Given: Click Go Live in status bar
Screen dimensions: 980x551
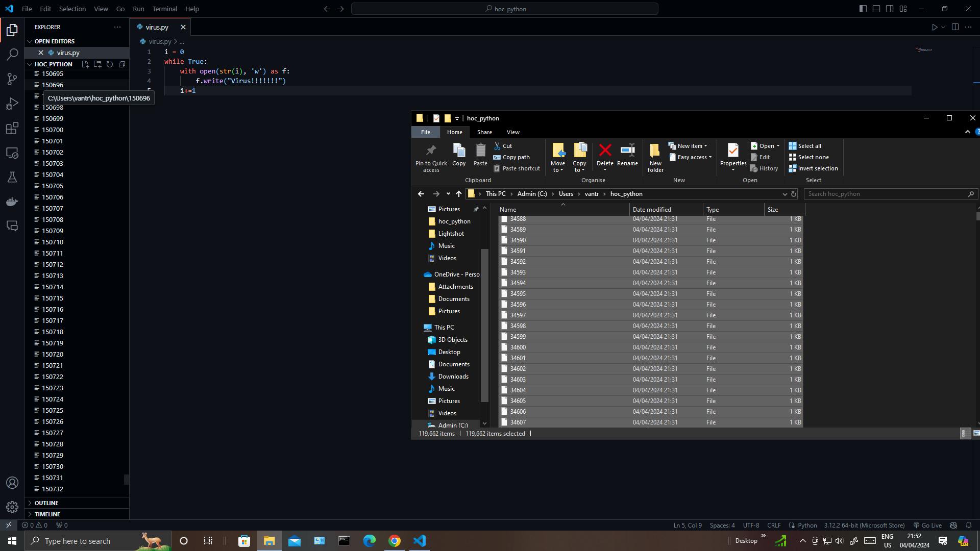Looking at the screenshot, I should point(927,525).
